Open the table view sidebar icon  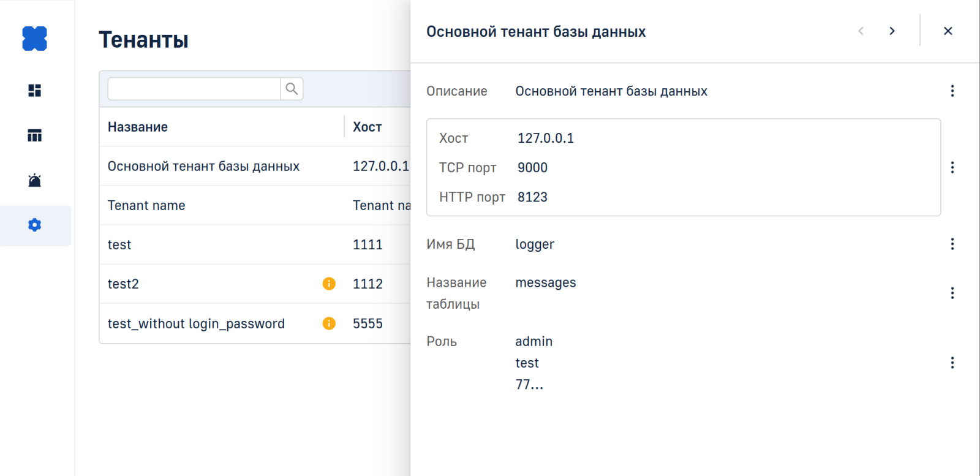(34, 135)
